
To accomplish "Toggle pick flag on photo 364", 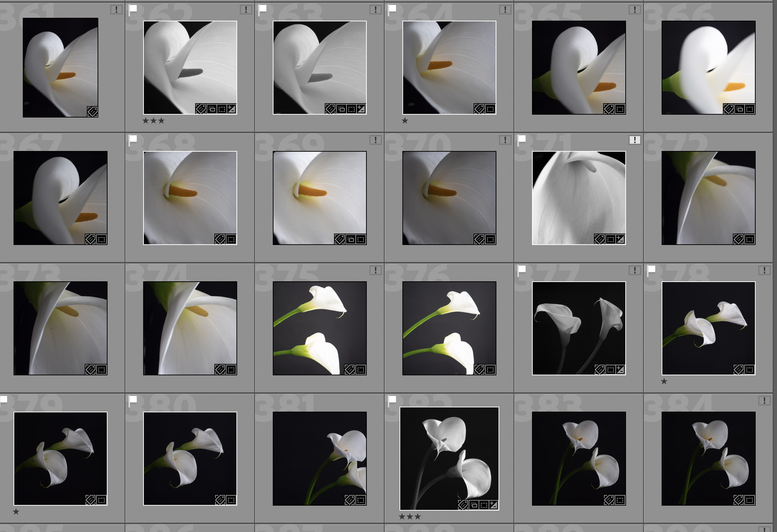I will coord(392,9).
